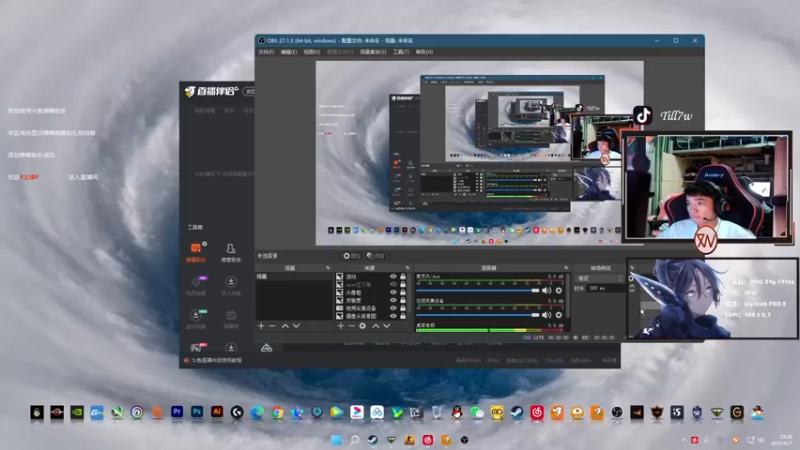Open WeChat from the dock
This screenshot has width=800, height=450.
(x=477, y=412)
